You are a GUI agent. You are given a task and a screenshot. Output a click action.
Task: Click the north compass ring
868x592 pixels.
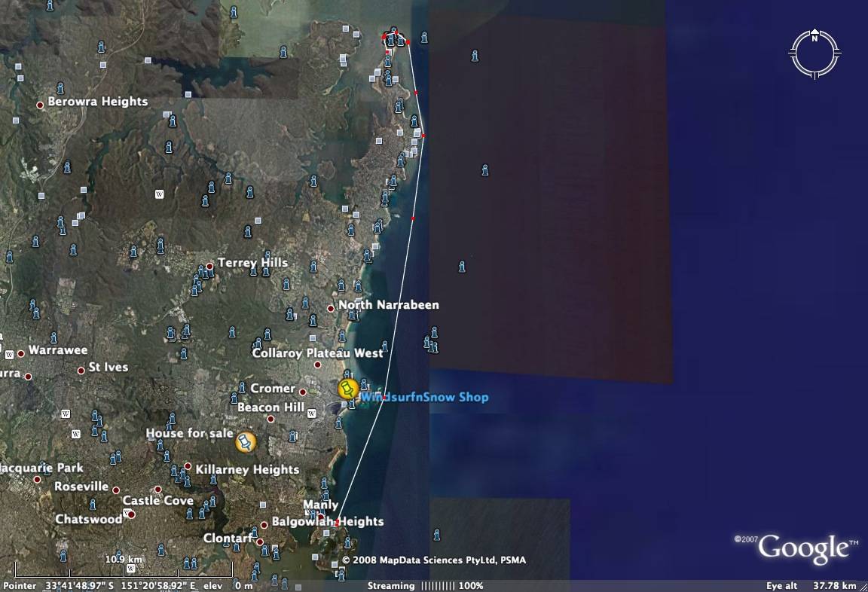click(815, 53)
